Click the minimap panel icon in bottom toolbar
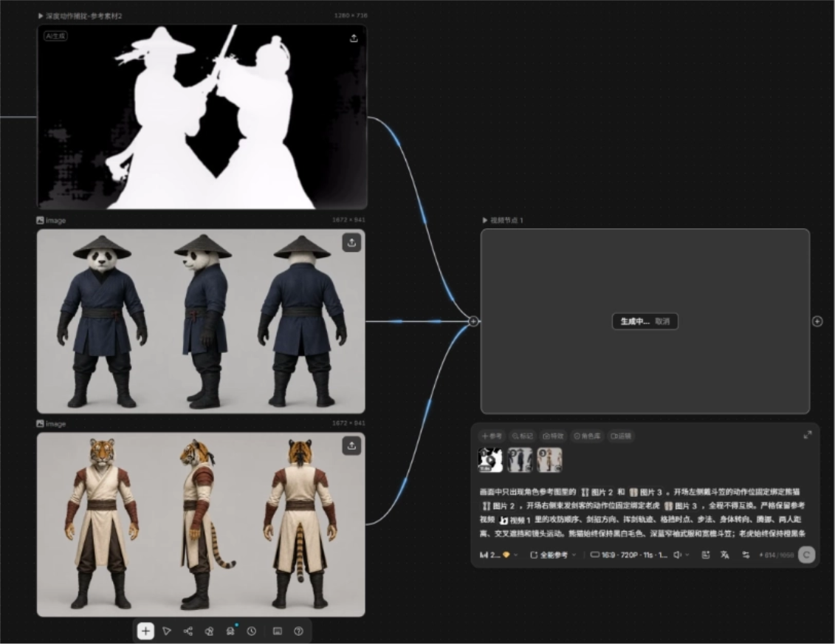 coord(278,631)
